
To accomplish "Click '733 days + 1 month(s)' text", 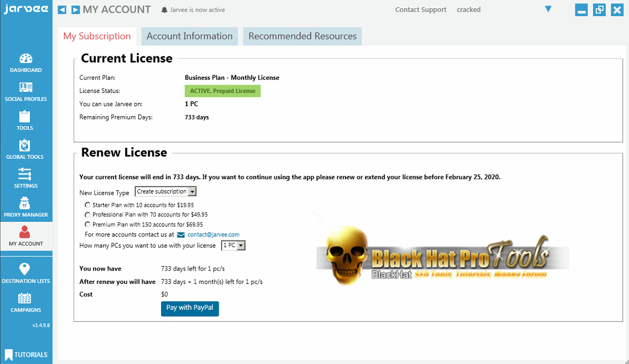I will [x=212, y=282].
